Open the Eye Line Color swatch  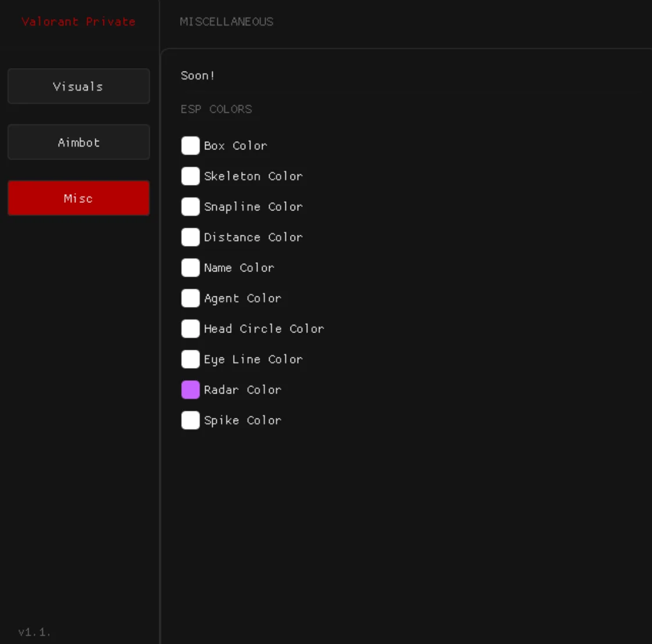(190, 359)
